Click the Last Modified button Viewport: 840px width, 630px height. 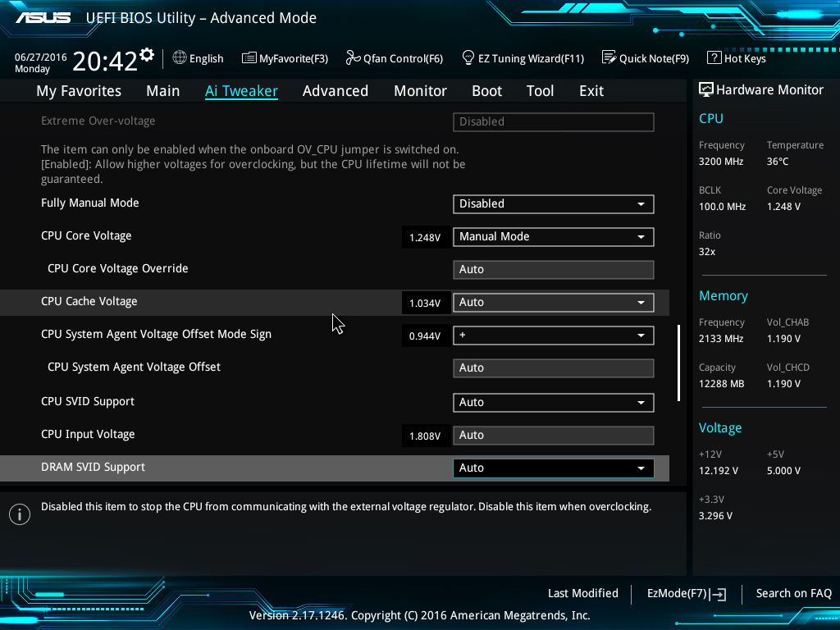582,593
